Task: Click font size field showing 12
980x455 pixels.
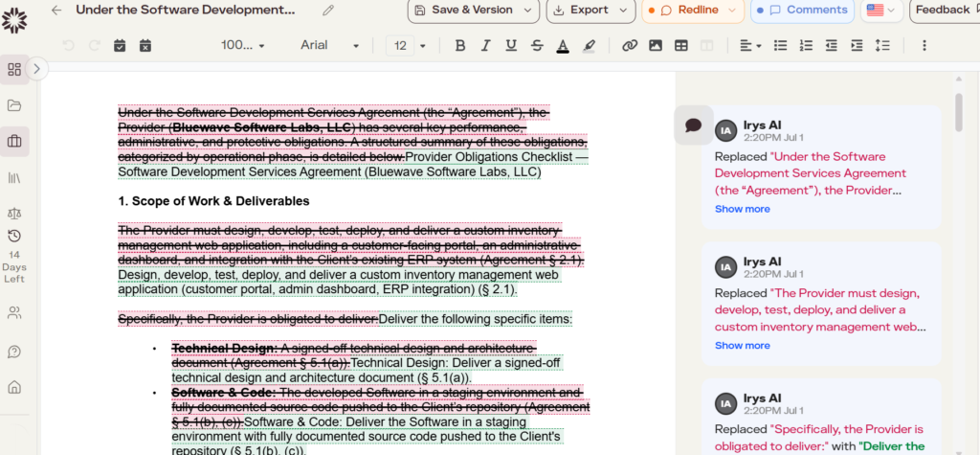Action: 400,46
